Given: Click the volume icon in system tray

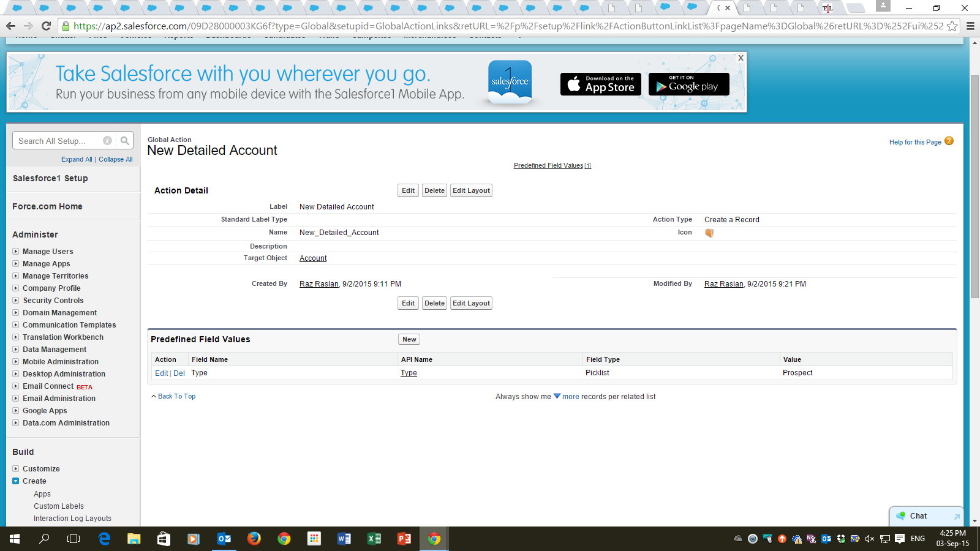Looking at the screenshot, I should (x=870, y=539).
